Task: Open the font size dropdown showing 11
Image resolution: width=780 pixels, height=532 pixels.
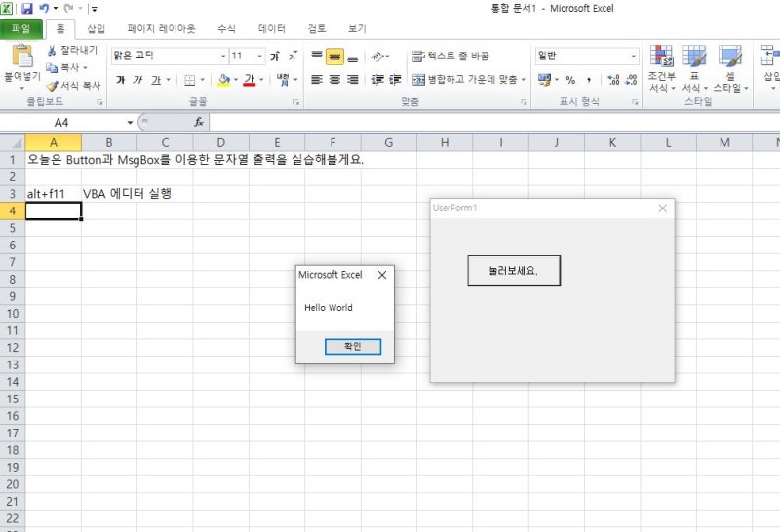Action: 259,57
